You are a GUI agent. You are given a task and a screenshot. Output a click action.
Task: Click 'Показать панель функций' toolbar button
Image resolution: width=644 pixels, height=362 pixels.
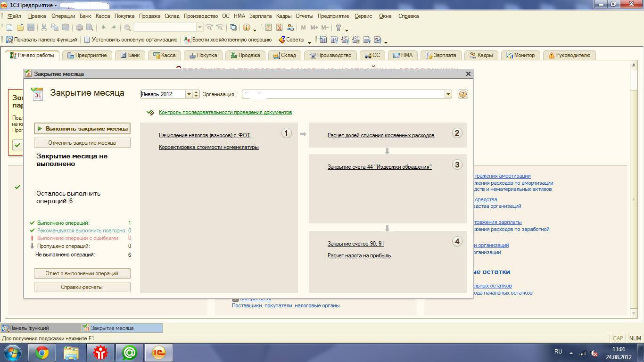coord(42,40)
